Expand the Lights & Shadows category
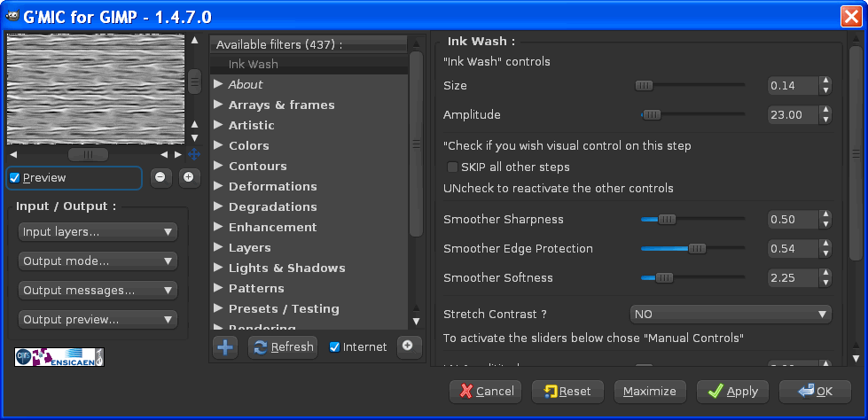Viewport: 868px width, 420px height. tap(286, 268)
